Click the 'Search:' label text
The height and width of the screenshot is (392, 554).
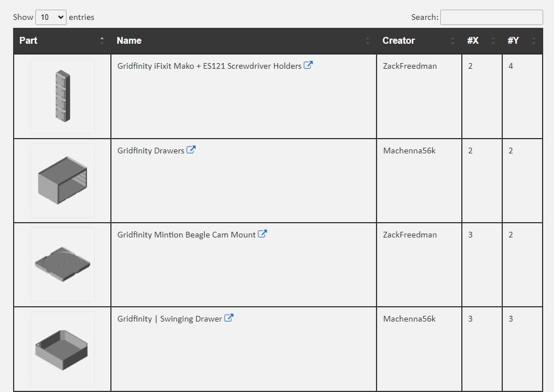(425, 17)
